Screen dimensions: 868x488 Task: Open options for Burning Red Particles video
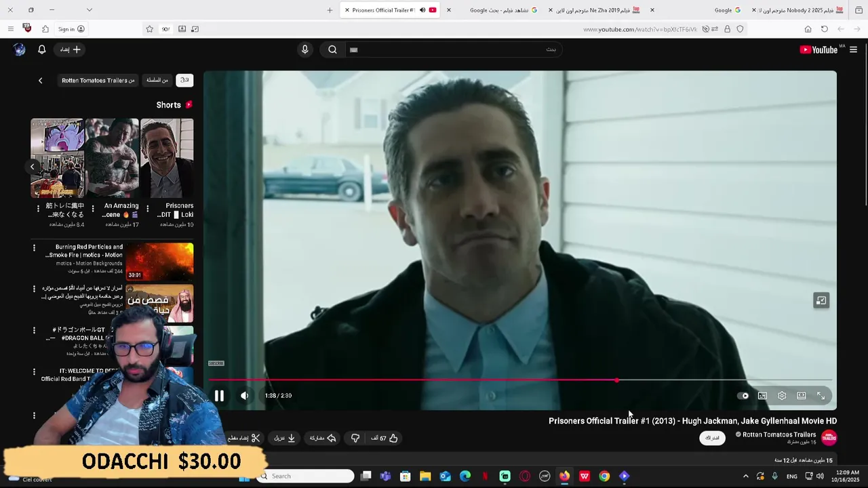point(34,248)
